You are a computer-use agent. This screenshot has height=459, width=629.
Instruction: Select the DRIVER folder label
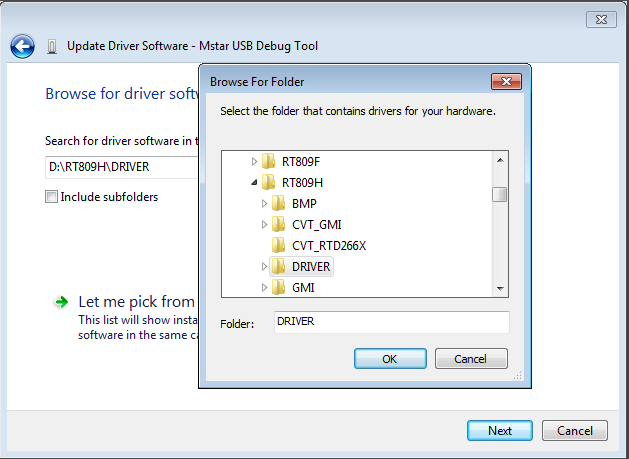[311, 266]
